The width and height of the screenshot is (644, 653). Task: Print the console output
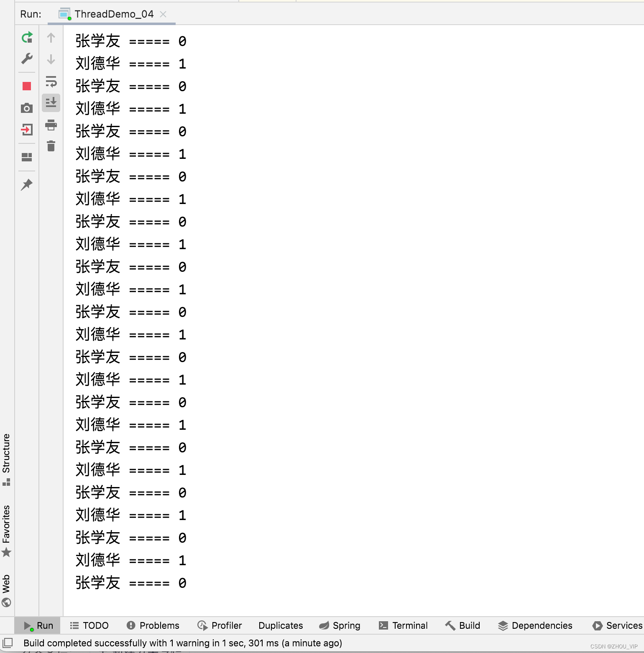pyautogui.click(x=51, y=125)
